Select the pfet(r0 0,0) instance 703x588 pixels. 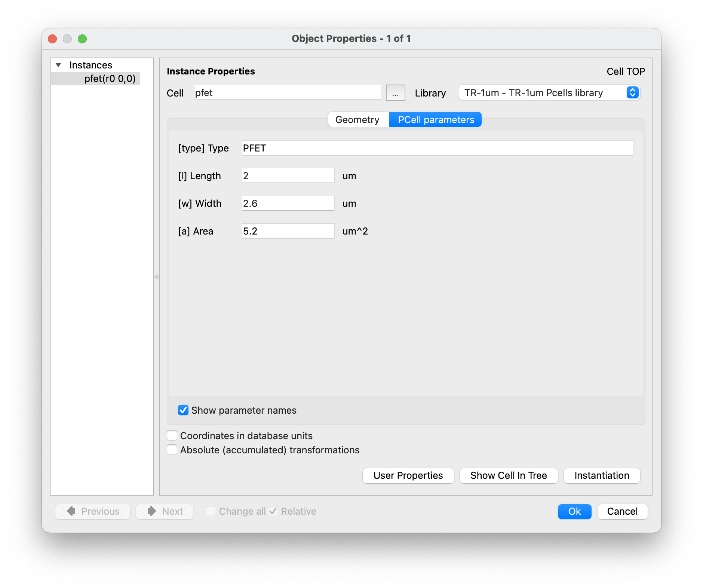point(95,79)
